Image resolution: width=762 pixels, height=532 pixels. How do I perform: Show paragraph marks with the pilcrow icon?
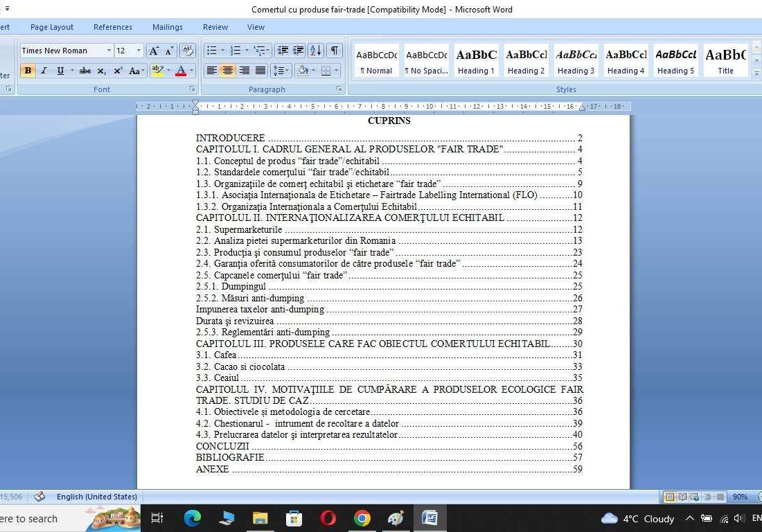pyautogui.click(x=335, y=51)
